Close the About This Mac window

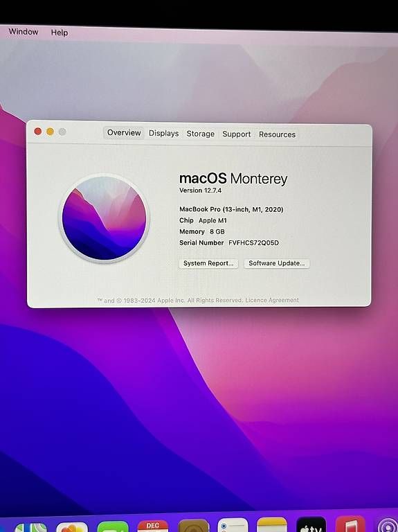(x=38, y=132)
